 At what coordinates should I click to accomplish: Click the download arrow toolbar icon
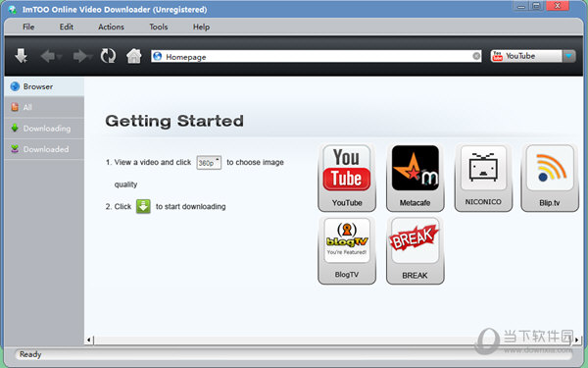tap(21, 56)
